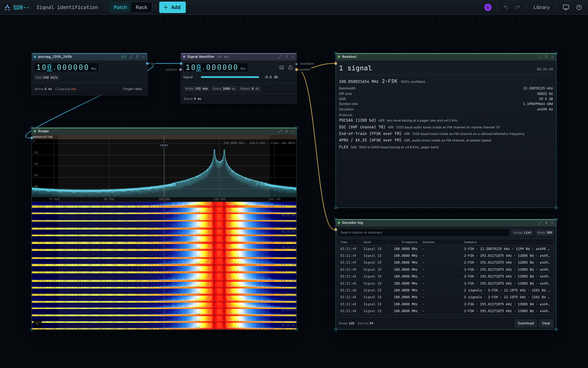The image size is (588, 368).
Task: Open the Rows 500 selector
Action: pyautogui.click(x=544, y=233)
